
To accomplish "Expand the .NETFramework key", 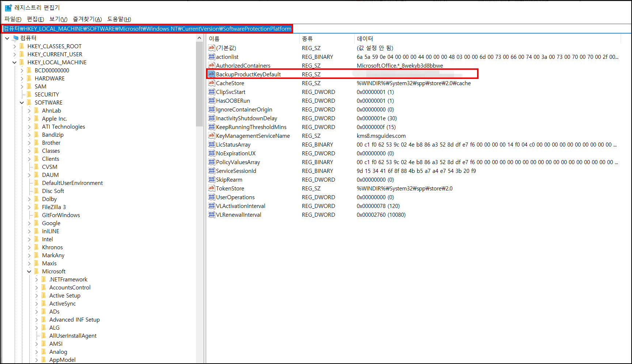I will click(36, 279).
